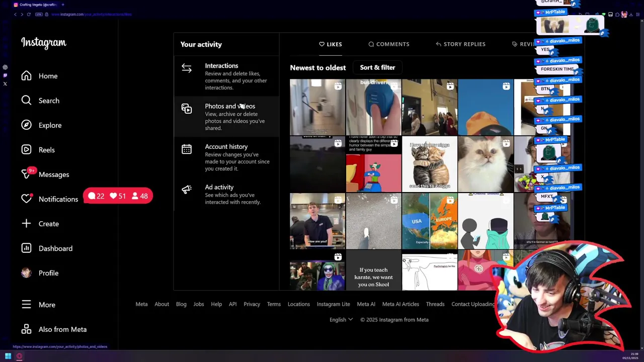644x362 pixels.
Task: Click the Create plus icon
Action: pyautogui.click(x=26, y=224)
